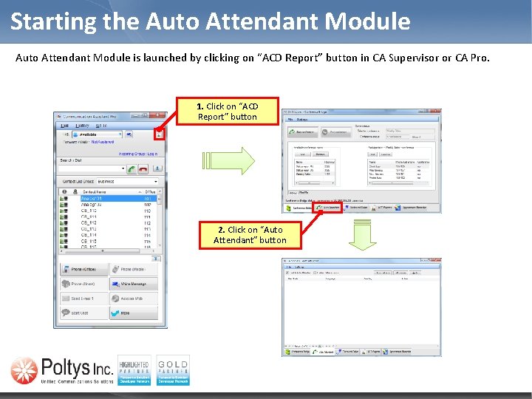Click Callback Dialer tab in Auto Attendant window
The width and height of the screenshot is (532, 399).
click(x=347, y=352)
